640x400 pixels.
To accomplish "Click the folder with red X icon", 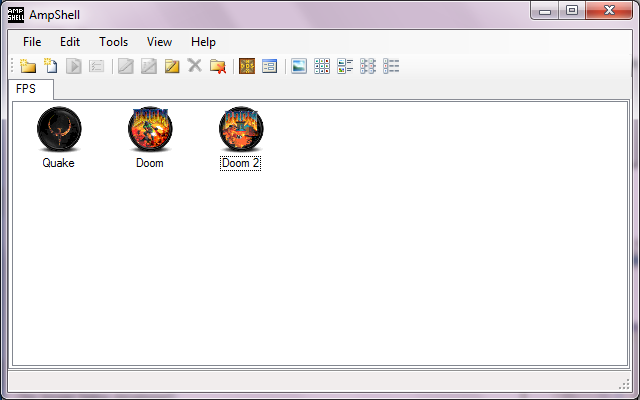I will tap(217, 66).
